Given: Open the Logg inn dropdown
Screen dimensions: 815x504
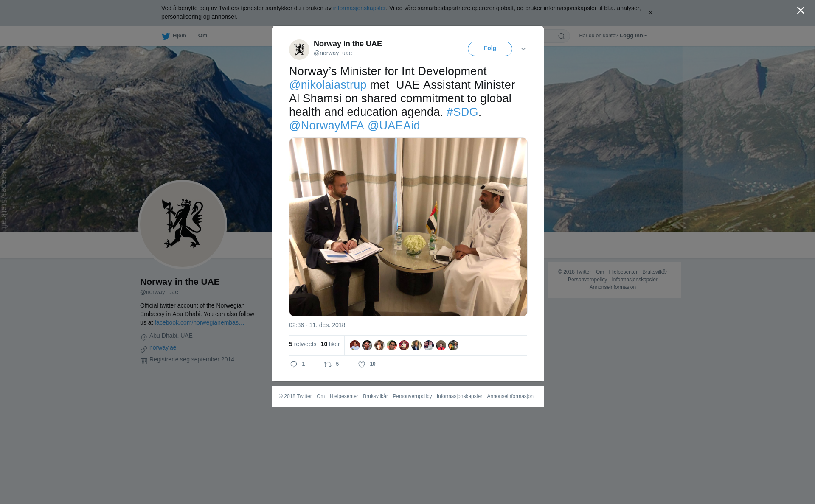Looking at the screenshot, I should click(x=633, y=36).
